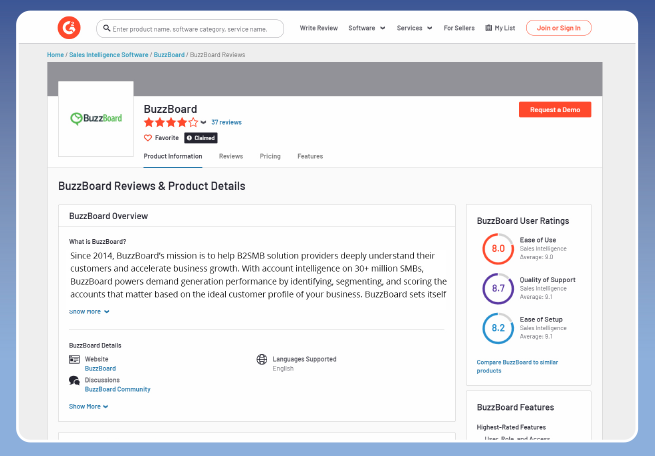Click the Favorite heart icon
The height and width of the screenshot is (456, 655).
148,138
